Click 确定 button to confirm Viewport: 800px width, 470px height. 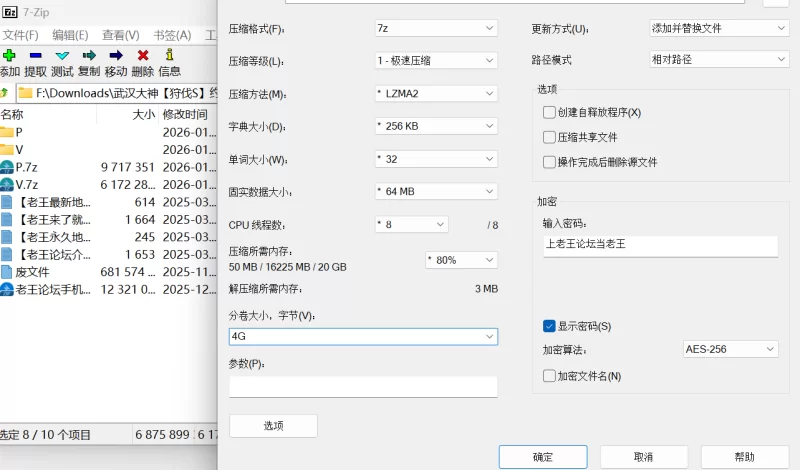tap(543, 457)
